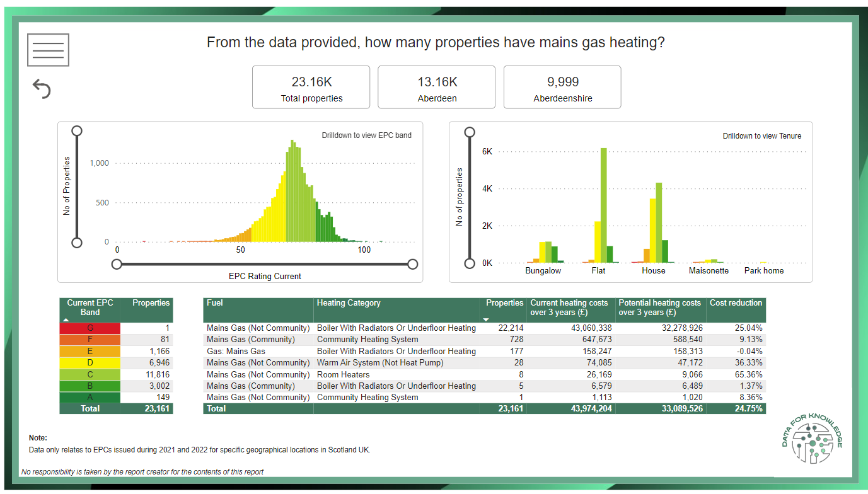Click the back arrow icon
868x494 pixels.
(x=42, y=89)
